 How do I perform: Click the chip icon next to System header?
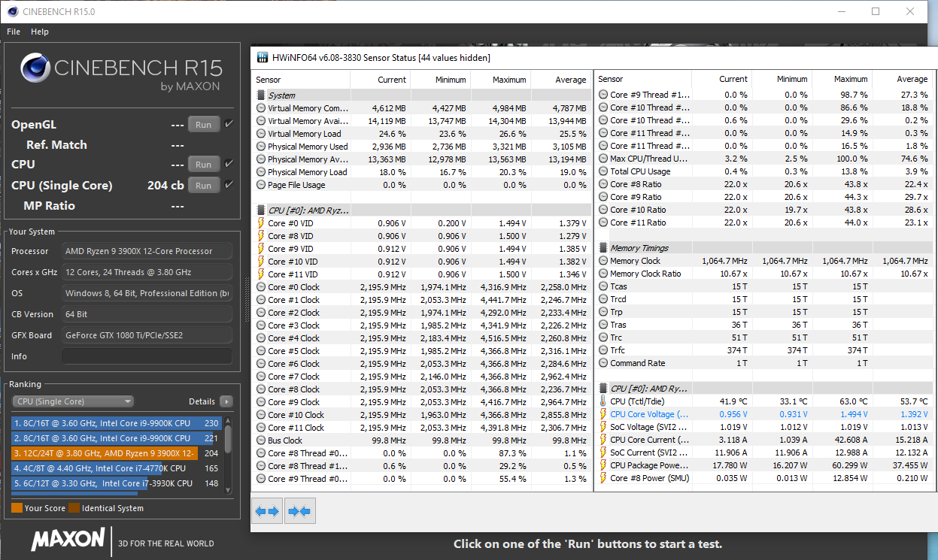pos(261,95)
